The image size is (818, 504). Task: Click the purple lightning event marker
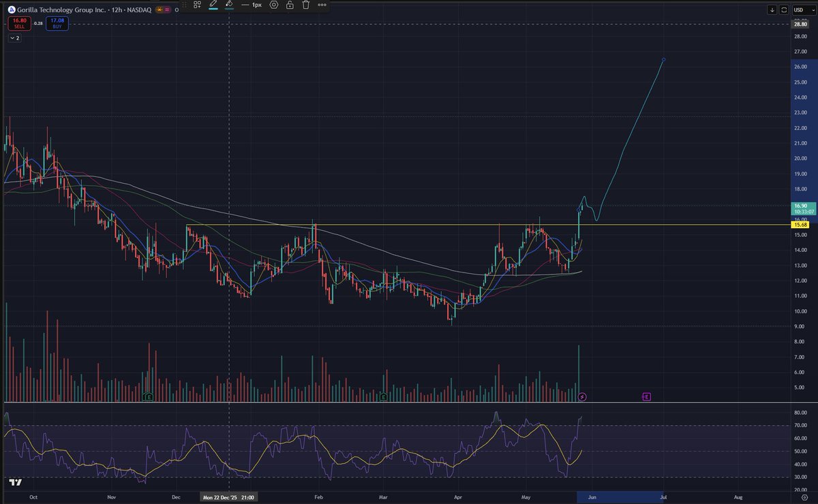582,396
